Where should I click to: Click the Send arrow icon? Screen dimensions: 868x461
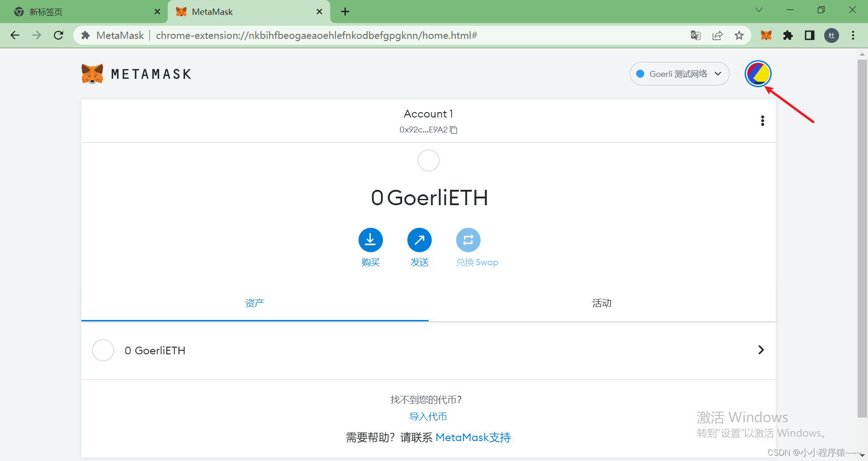coord(419,240)
